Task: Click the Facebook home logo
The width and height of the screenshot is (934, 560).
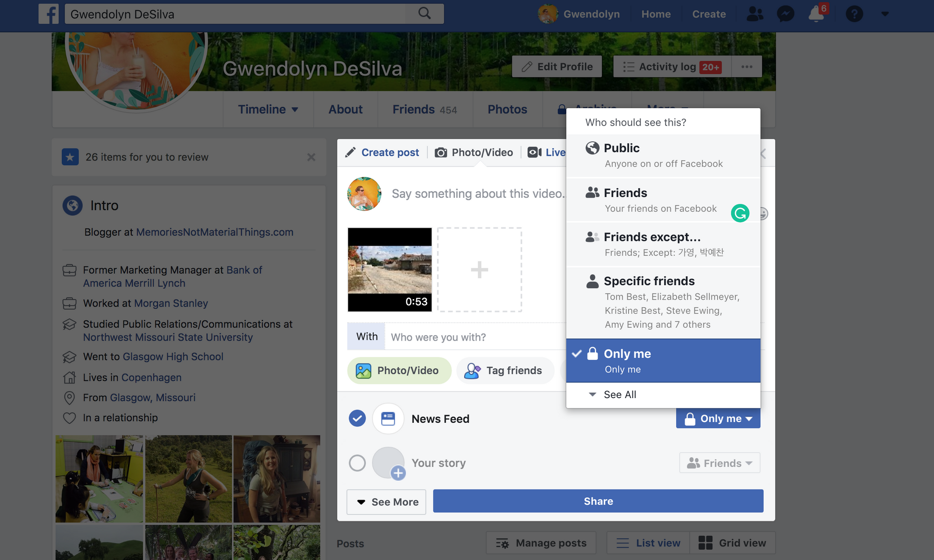Action: click(x=48, y=14)
